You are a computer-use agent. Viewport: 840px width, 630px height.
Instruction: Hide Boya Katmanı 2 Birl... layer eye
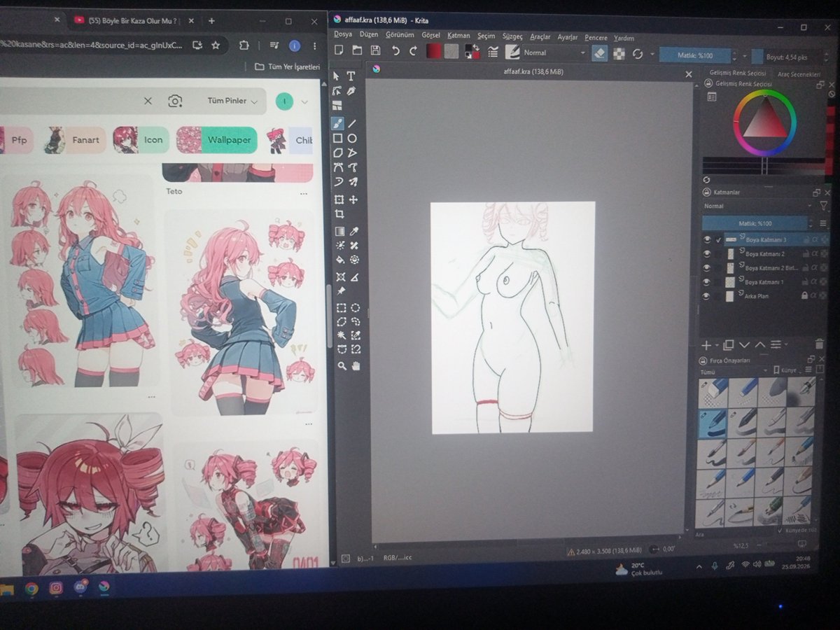[x=707, y=268]
